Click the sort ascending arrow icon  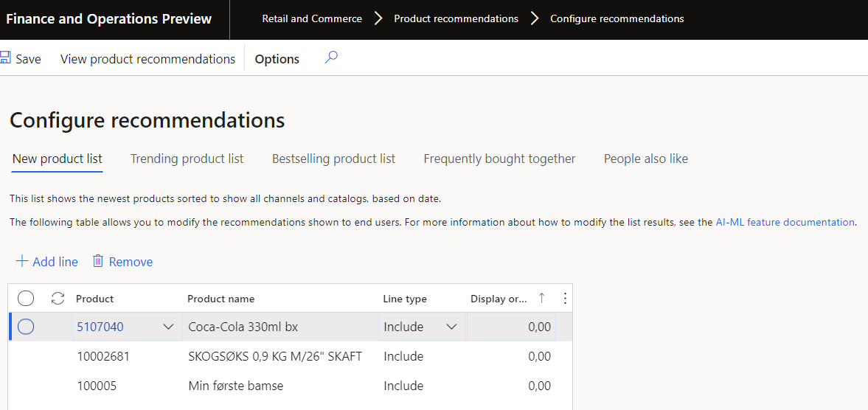pos(542,299)
